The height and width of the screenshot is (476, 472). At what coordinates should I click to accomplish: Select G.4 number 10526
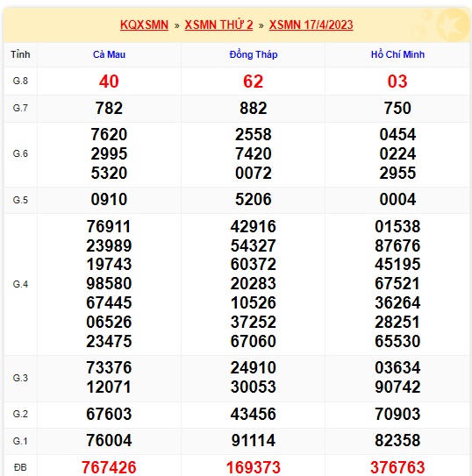(254, 302)
